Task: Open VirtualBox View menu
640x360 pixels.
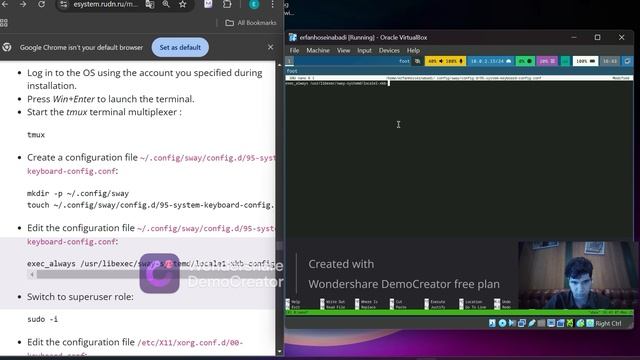Action: tap(343, 50)
